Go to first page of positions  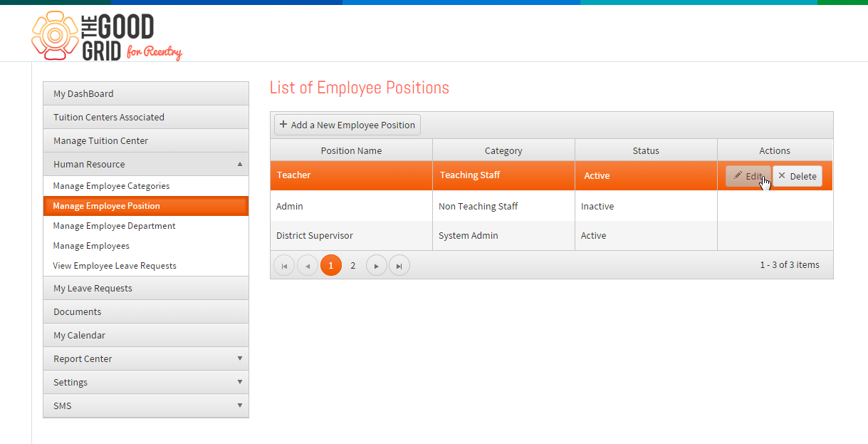pos(284,266)
